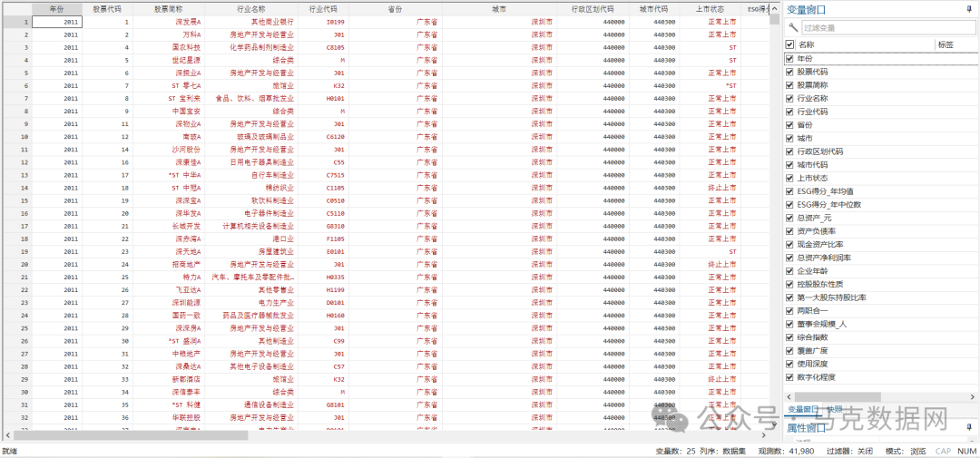Click the 股票简称 column header

[x=168, y=9]
